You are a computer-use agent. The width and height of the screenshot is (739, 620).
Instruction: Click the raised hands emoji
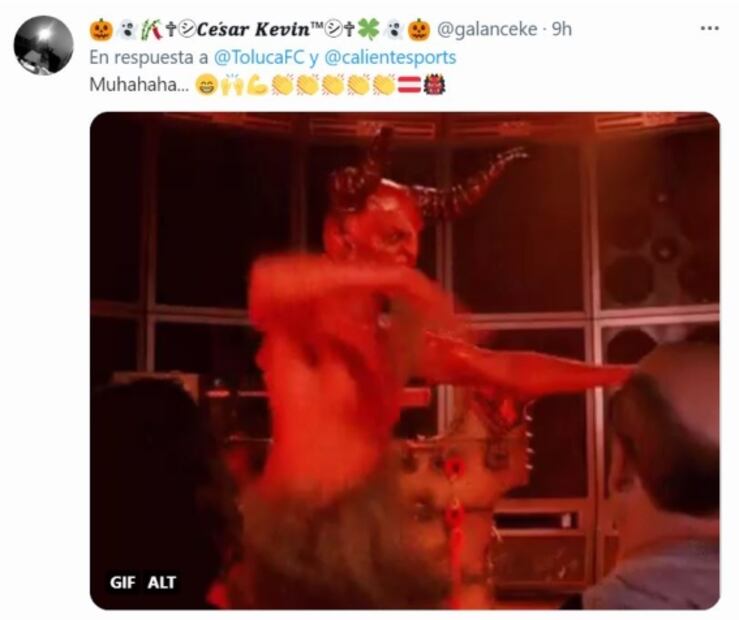click(x=232, y=85)
